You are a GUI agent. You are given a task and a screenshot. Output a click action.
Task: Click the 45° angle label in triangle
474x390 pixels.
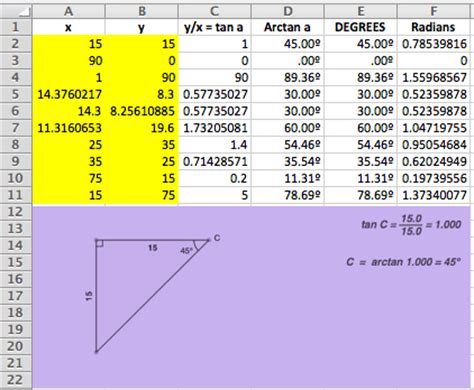[186, 250]
